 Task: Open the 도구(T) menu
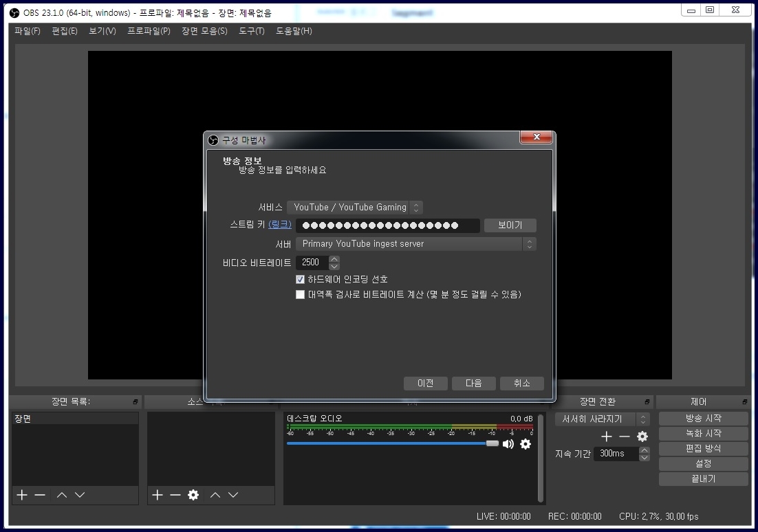tap(251, 31)
